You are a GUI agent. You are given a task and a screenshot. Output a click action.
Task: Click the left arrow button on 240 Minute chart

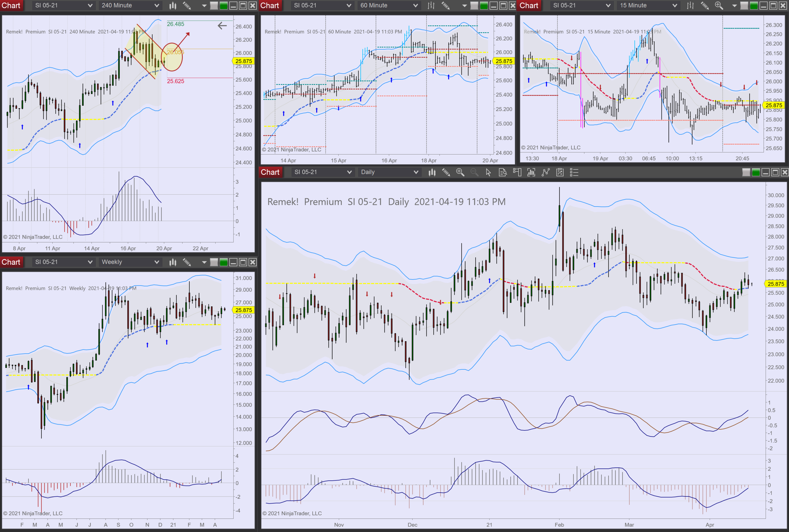pyautogui.click(x=222, y=26)
